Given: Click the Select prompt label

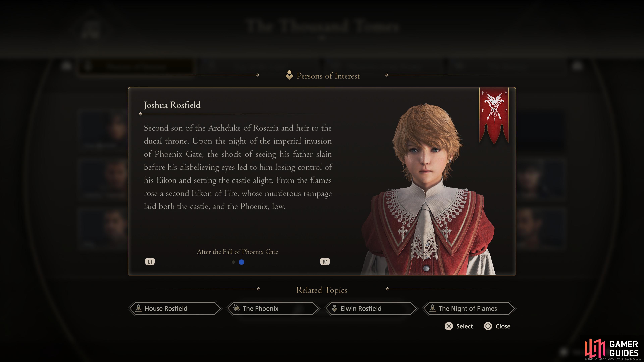Looking at the screenshot, I should 465,326.
